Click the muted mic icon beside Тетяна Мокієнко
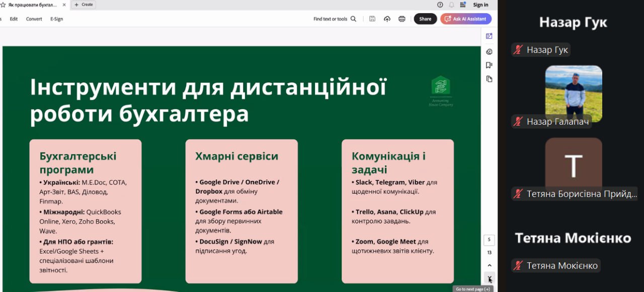 [518, 265]
